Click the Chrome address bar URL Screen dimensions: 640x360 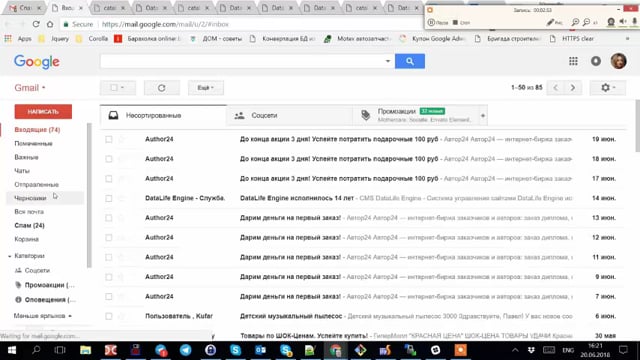(165, 24)
